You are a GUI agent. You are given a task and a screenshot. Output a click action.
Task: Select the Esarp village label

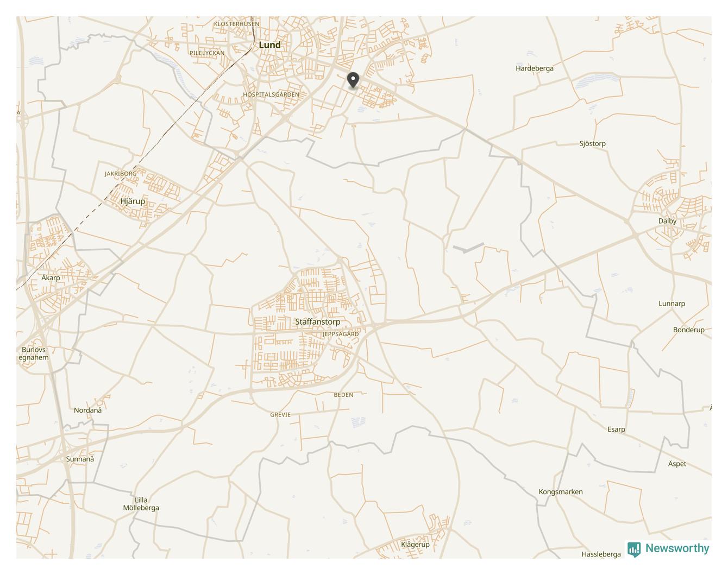pyautogui.click(x=616, y=429)
